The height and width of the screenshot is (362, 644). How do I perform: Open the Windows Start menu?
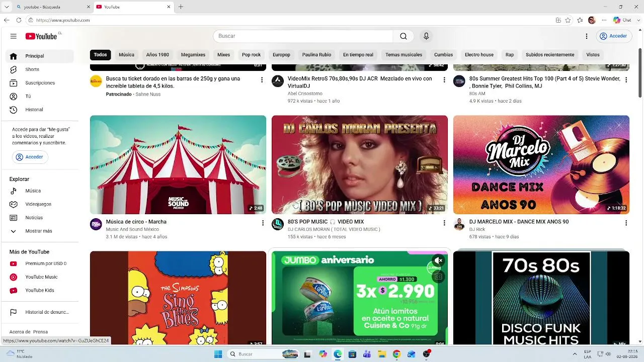[218, 354]
